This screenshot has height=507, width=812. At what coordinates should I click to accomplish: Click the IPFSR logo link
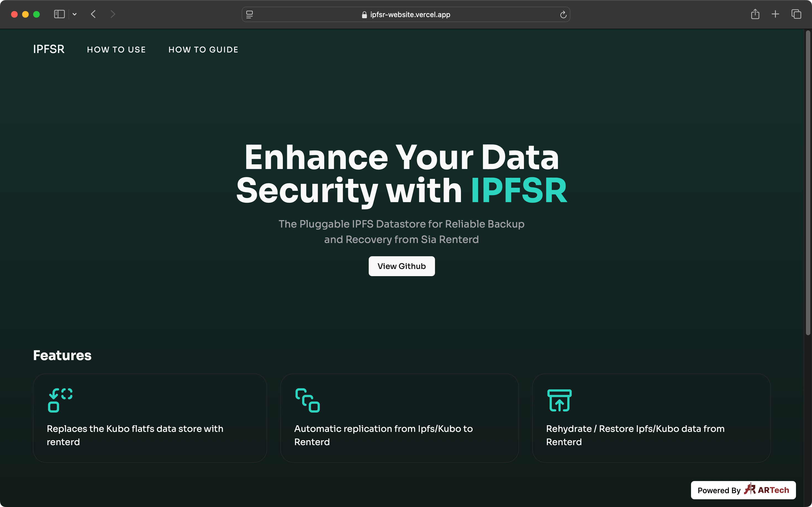click(x=49, y=49)
